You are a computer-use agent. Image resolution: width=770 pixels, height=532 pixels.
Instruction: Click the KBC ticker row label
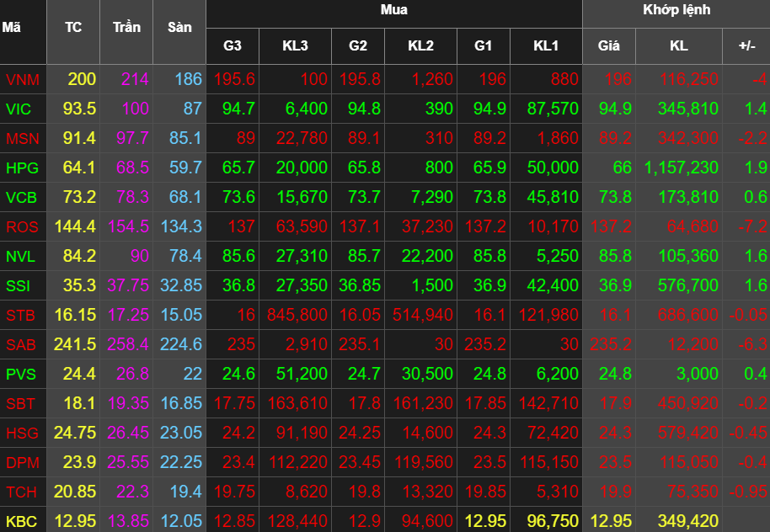coord(21,521)
